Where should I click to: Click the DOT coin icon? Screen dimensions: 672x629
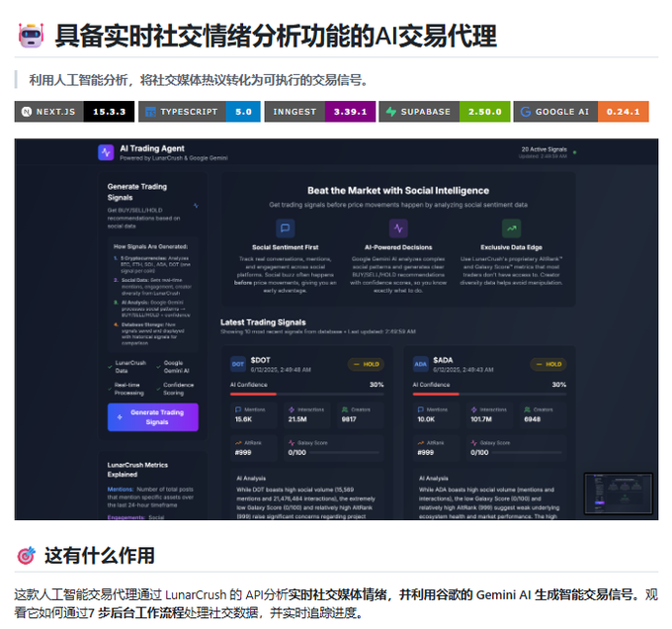point(238,364)
